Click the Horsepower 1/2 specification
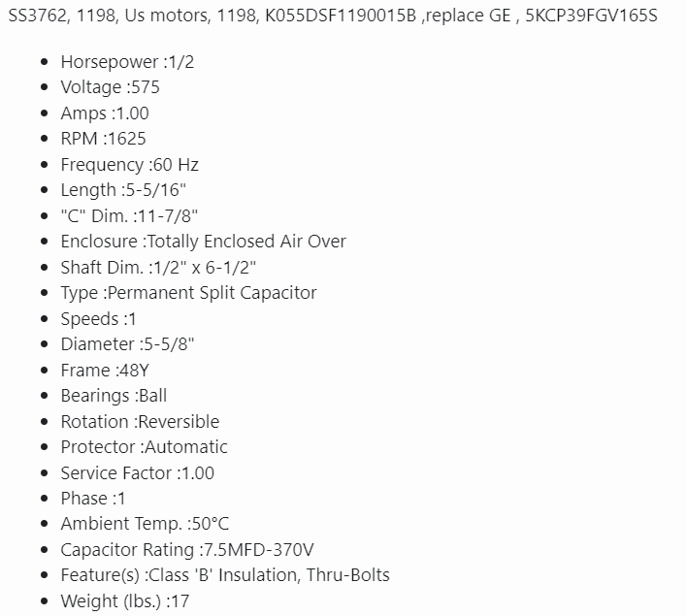 point(133,61)
